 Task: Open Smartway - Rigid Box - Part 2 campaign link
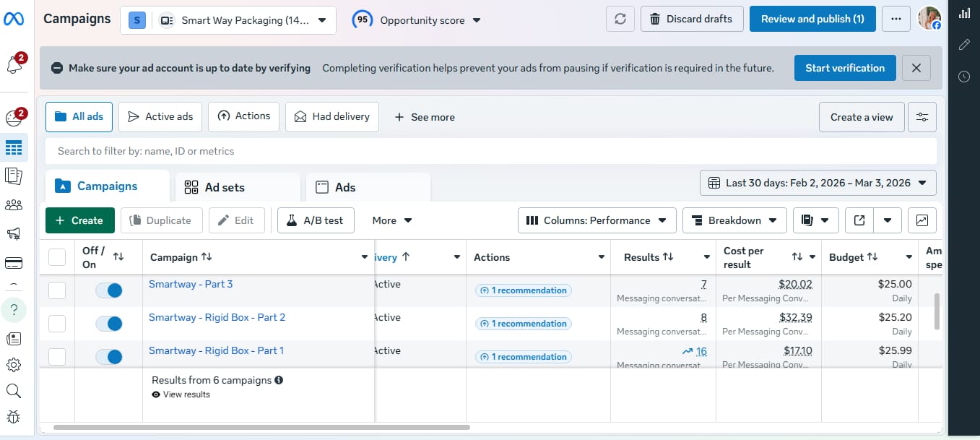point(217,317)
